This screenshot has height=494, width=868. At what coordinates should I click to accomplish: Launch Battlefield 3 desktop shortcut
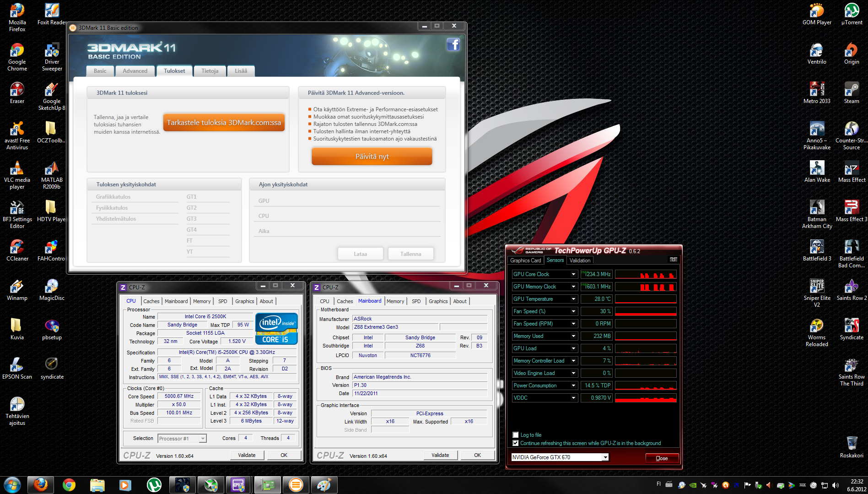point(817,250)
